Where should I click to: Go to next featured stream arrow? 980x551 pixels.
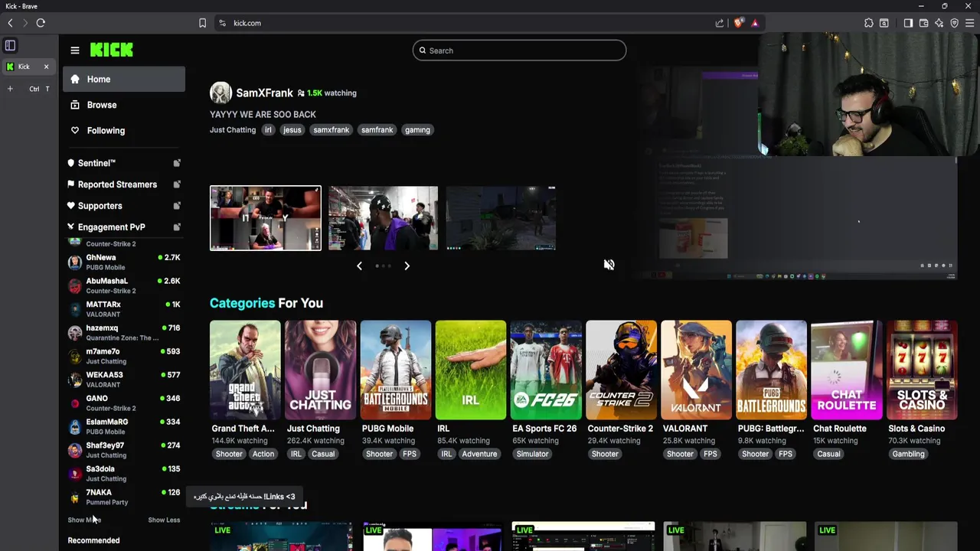pos(407,266)
